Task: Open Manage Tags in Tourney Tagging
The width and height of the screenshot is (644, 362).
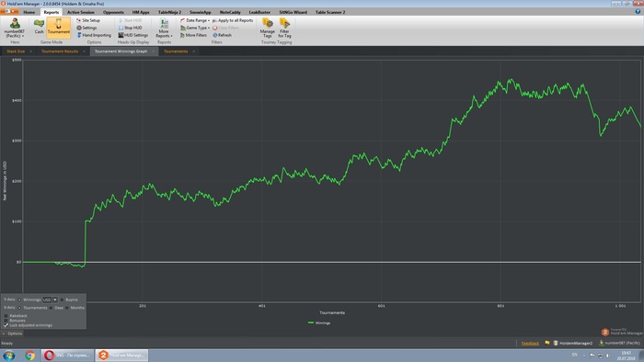Action: [x=268, y=28]
